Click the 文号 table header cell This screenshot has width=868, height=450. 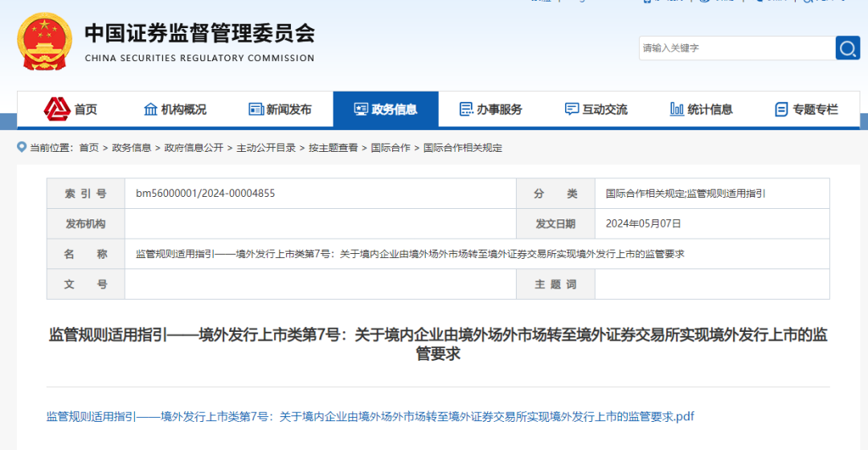pyautogui.click(x=86, y=284)
